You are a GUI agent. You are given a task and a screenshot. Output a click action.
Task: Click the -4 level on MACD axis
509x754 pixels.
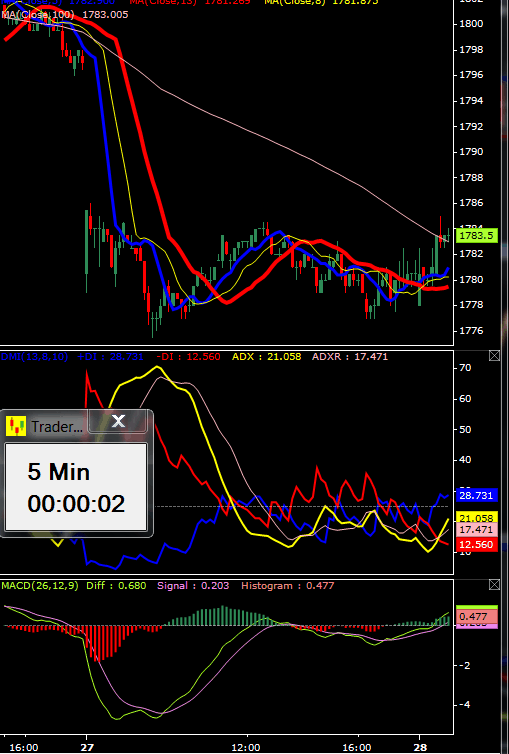(x=465, y=705)
